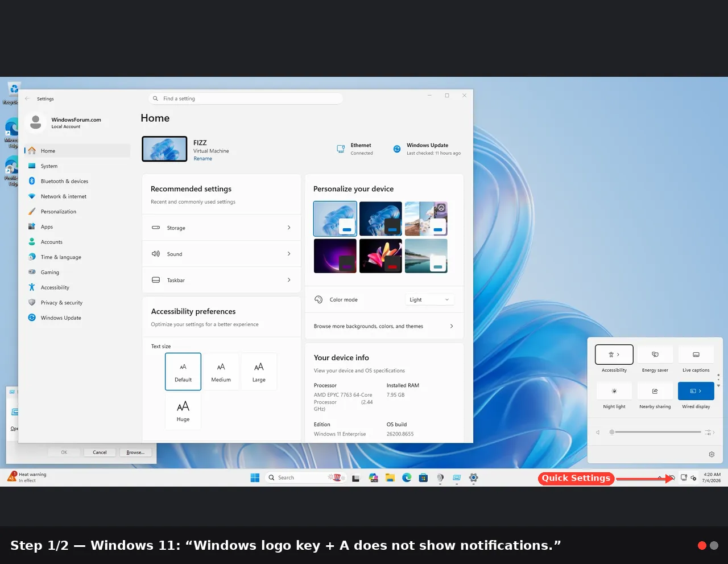The width and height of the screenshot is (728, 564).
Task: Click the Find a setting search box
Action: click(x=246, y=98)
